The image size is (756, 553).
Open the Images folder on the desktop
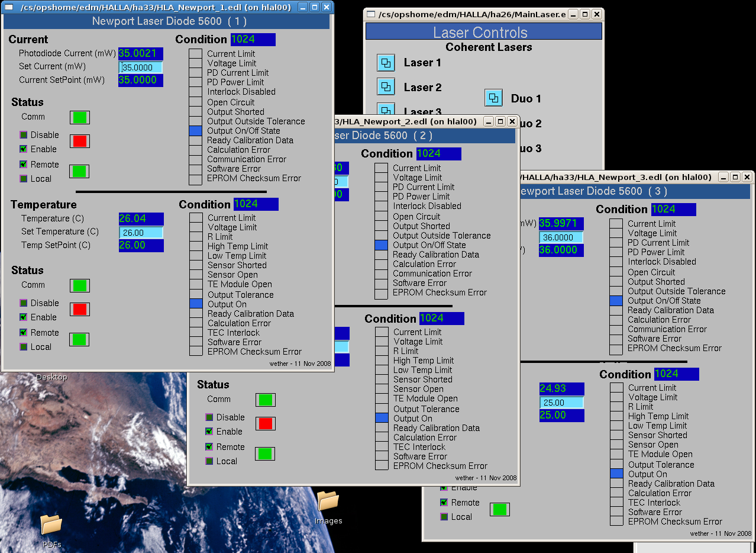click(x=328, y=501)
